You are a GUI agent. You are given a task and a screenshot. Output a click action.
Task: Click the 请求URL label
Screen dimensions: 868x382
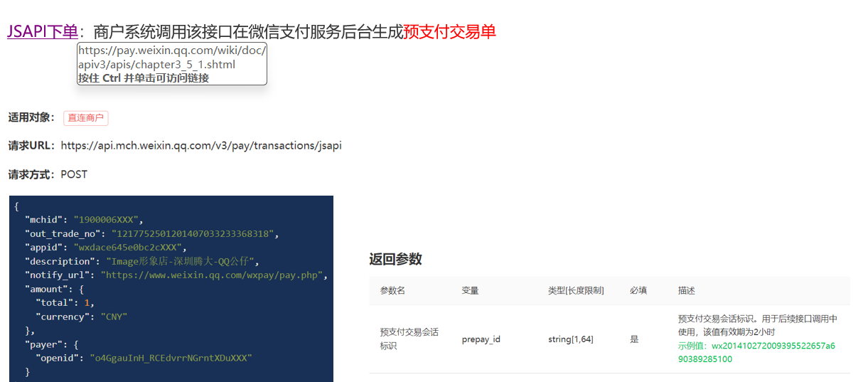pyautogui.click(x=31, y=146)
